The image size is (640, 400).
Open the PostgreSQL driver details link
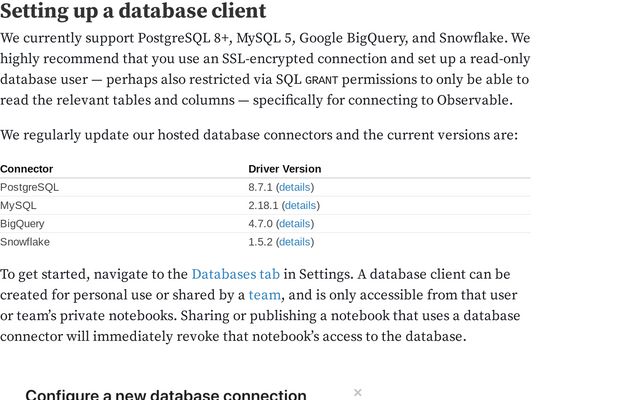[295, 187]
